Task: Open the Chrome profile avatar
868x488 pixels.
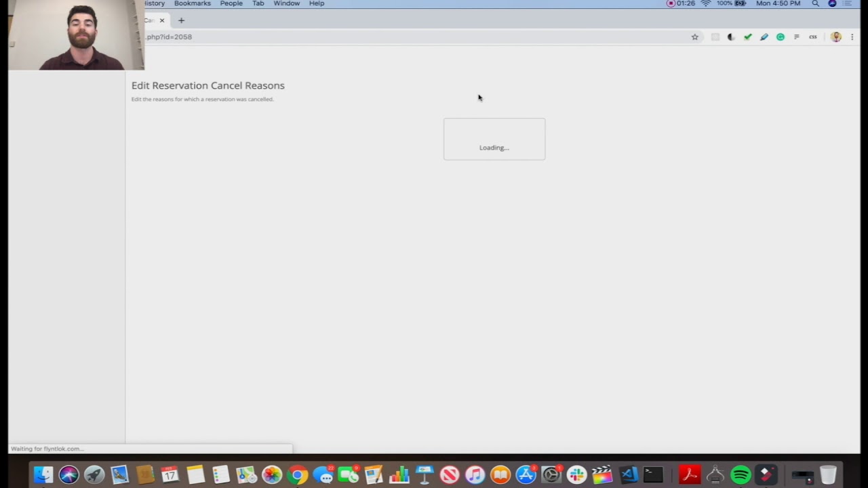Action: click(x=836, y=37)
